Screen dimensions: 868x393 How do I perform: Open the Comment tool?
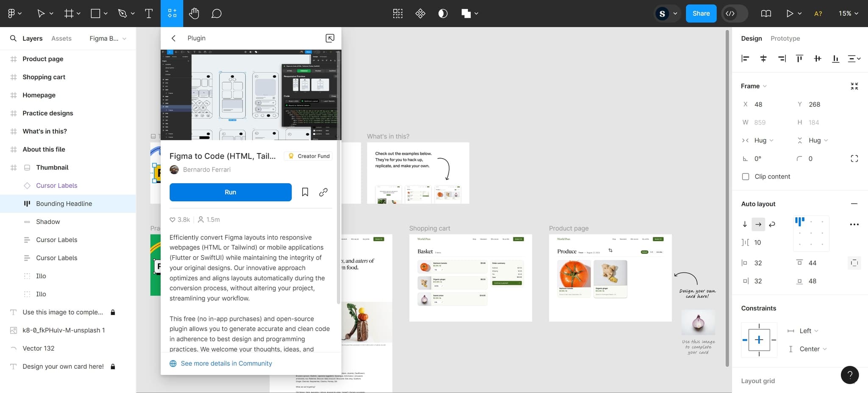[216, 14]
